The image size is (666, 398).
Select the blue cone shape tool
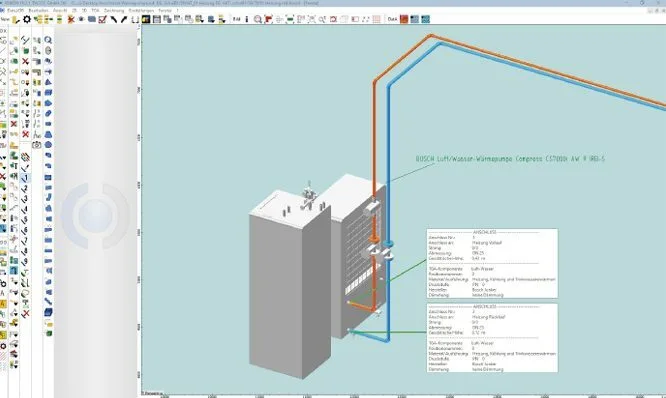pyautogui.click(x=48, y=82)
